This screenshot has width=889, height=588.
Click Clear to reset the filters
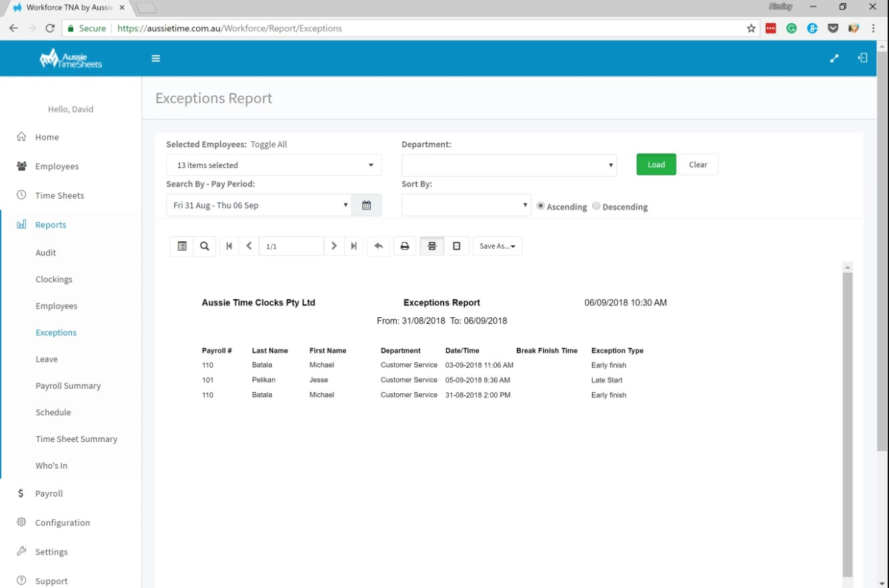coord(698,164)
